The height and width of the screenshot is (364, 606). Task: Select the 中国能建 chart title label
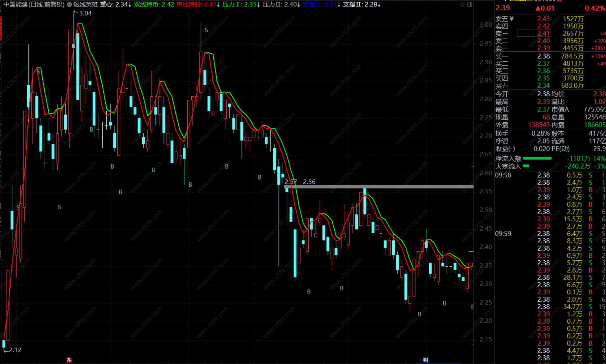[34, 5]
